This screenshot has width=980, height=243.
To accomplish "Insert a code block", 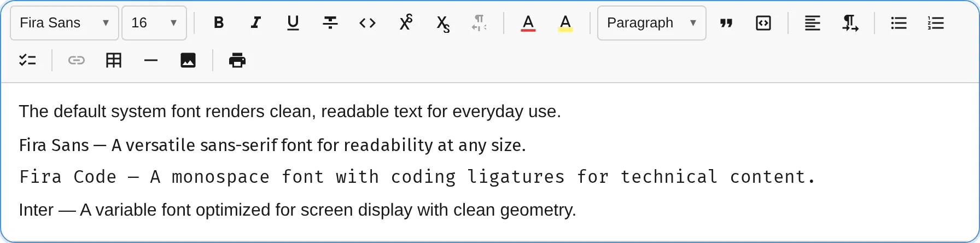I will pyautogui.click(x=763, y=23).
